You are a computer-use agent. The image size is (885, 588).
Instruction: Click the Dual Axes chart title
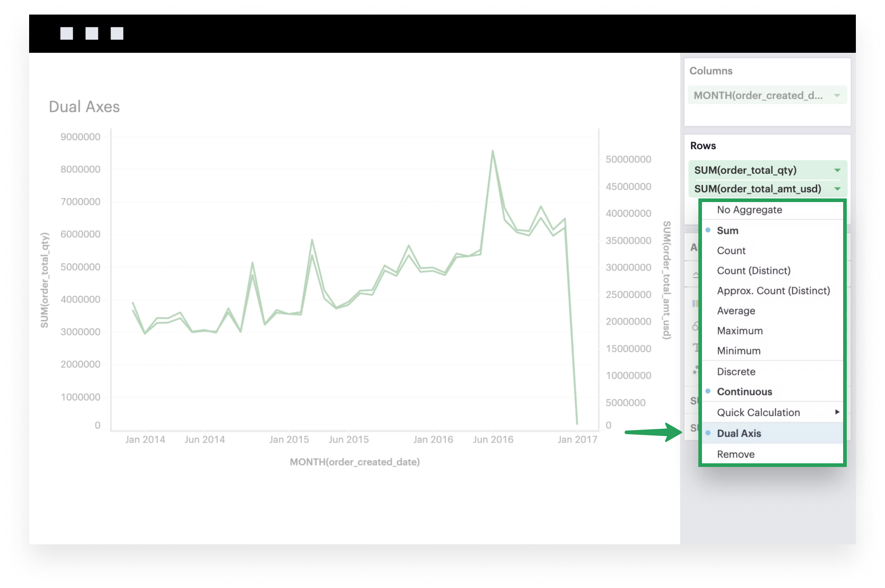coord(84,107)
